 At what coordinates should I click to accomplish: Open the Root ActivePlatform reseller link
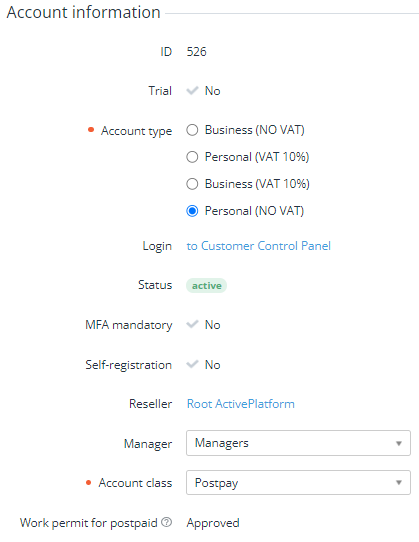[241, 404]
